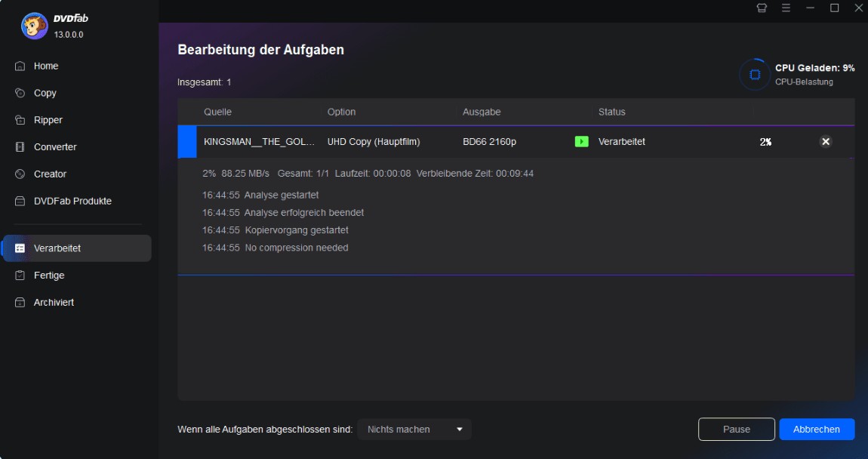Click 'Insgesamt: 1' counter text

[205, 82]
